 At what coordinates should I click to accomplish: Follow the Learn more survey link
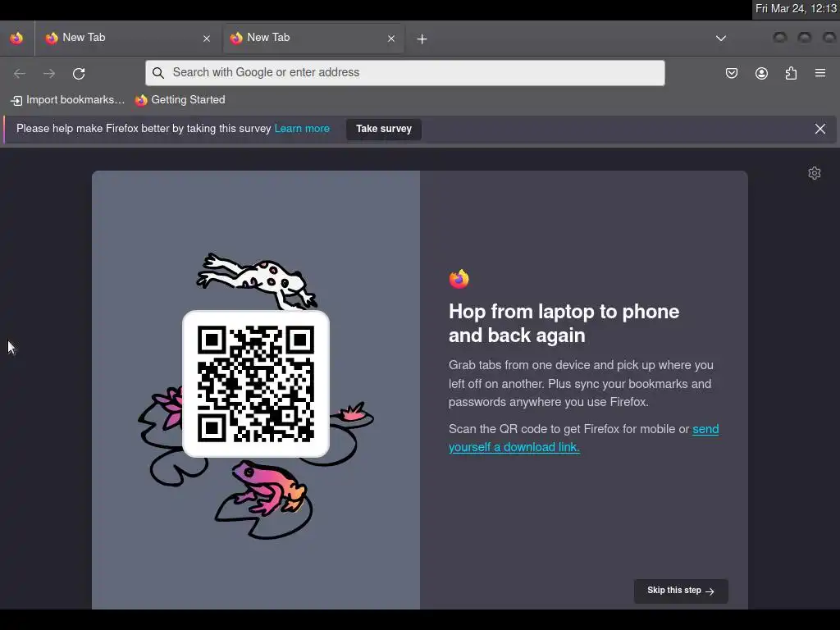[302, 129]
